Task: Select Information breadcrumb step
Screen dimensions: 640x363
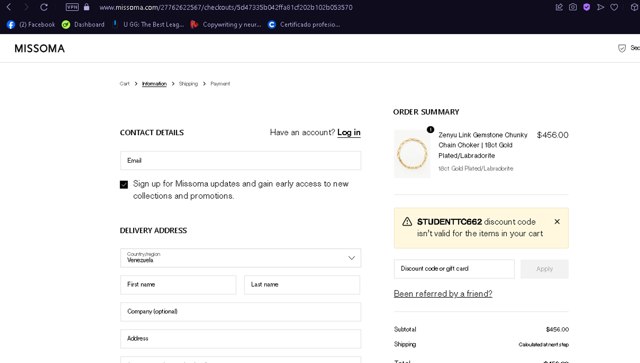Action: click(x=154, y=84)
